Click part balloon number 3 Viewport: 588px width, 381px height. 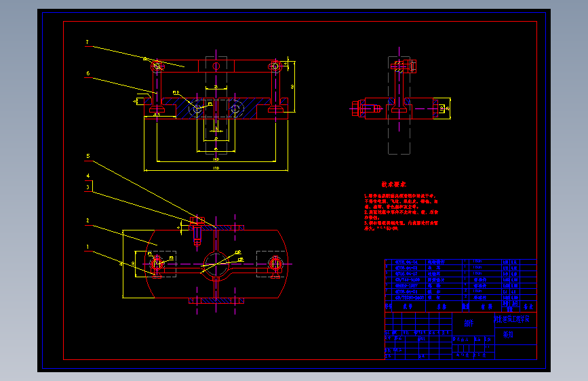(x=87, y=186)
